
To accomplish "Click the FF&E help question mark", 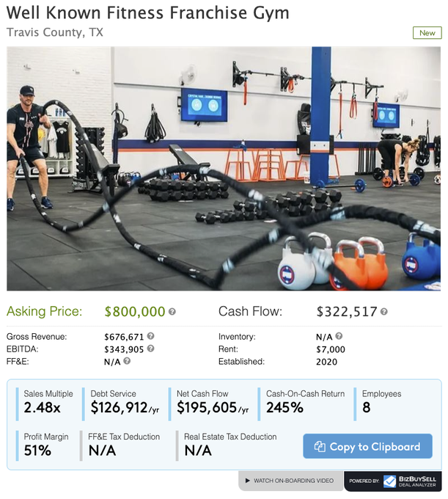I will click(127, 361).
